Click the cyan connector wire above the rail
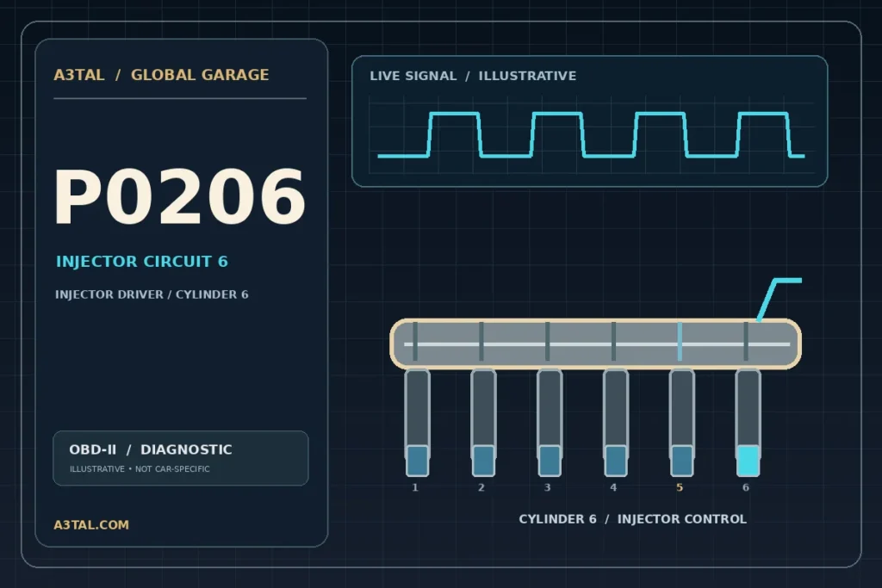This screenshot has width=882, height=588. point(779,300)
